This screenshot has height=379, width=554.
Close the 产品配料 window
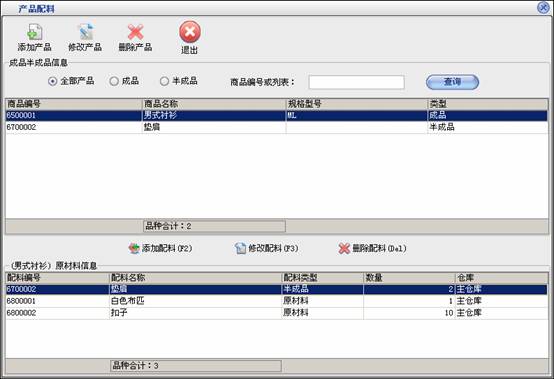click(543, 7)
